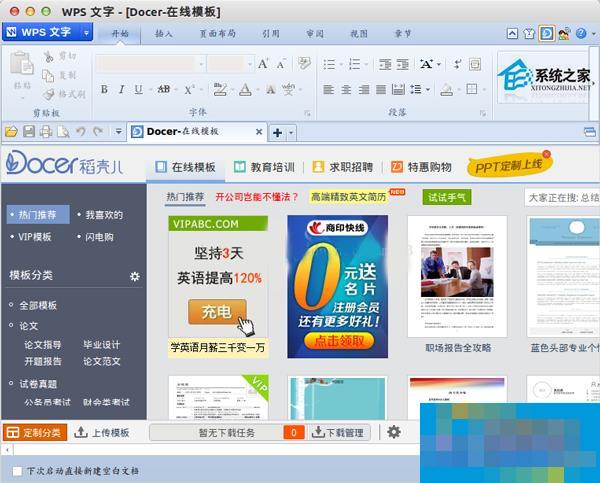Click the text highlight color button
The width and height of the screenshot is (600, 483).
(x=220, y=90)
